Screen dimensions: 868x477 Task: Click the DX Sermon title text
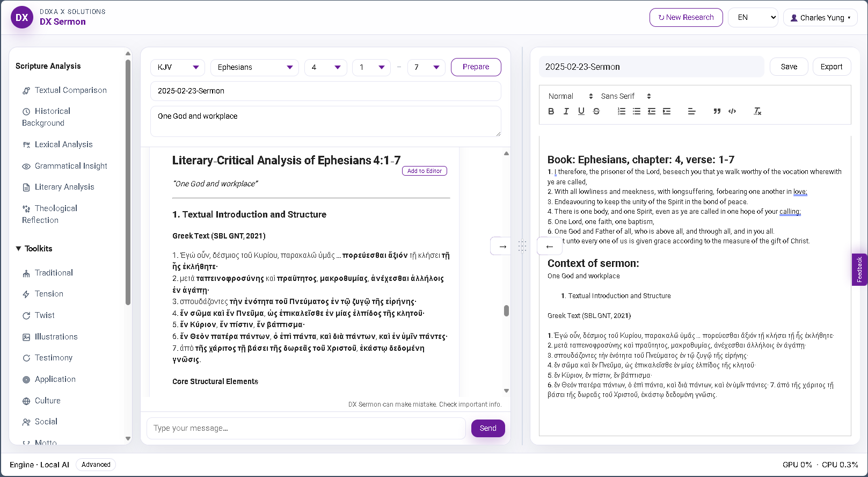tap(63, 21)
